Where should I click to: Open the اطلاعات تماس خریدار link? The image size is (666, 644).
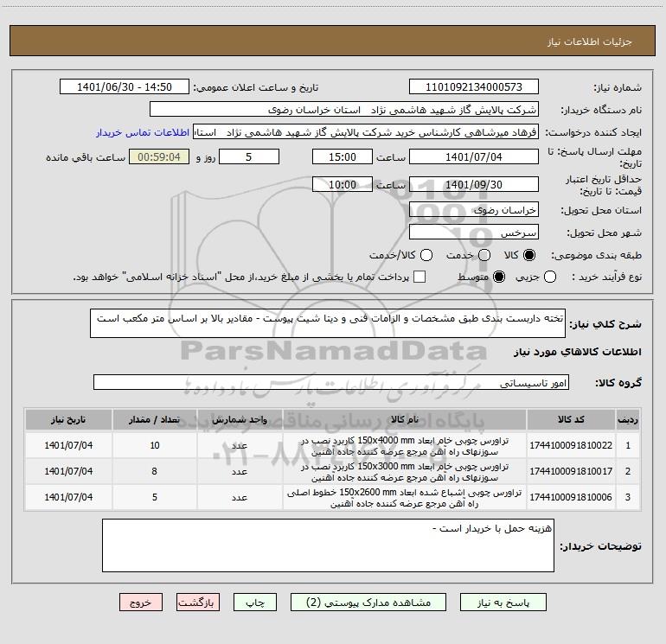point(143,132)
